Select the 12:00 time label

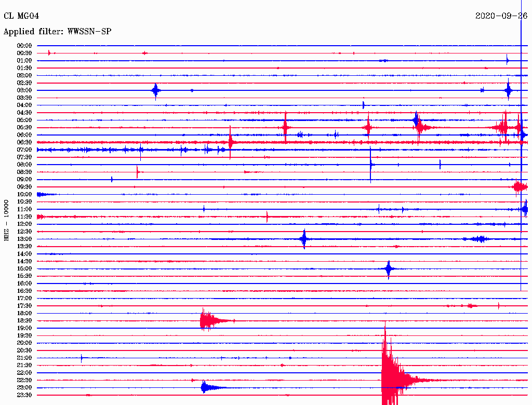24,224
